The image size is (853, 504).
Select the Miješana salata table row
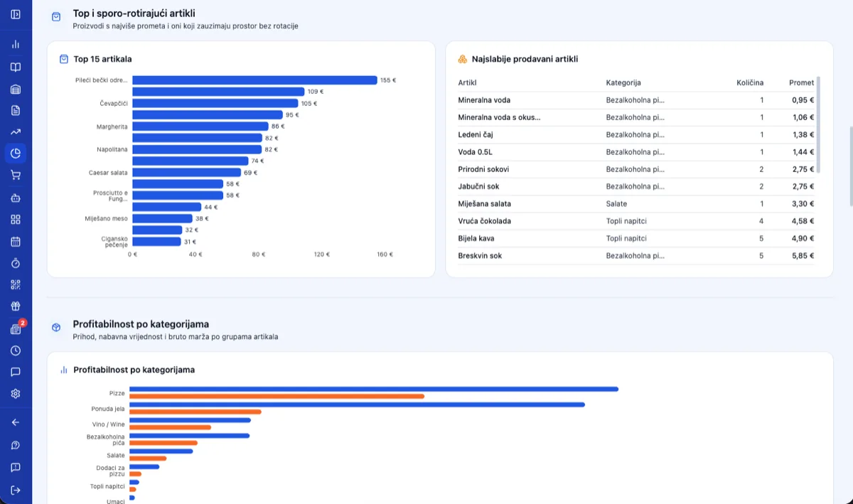[636, 203]
